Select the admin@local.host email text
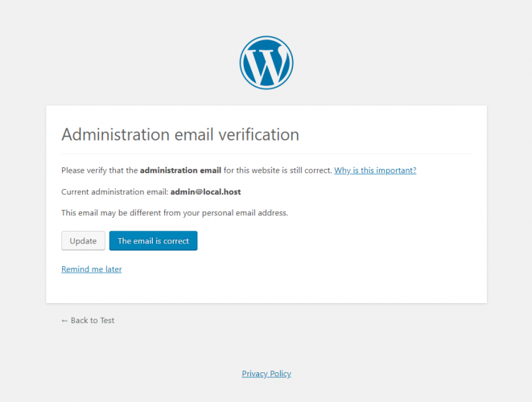This screenshot has height=402, width=532. (x=205, y=192)
